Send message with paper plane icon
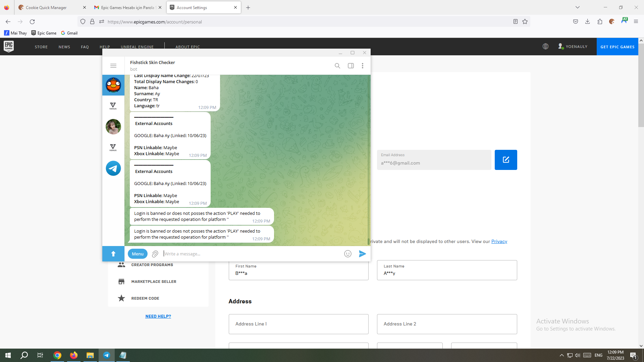 click(x=362, y=254)
